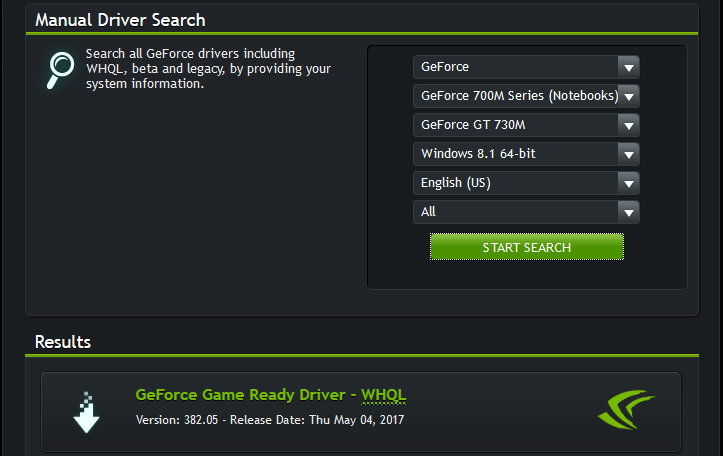This screenshot has width=723, height=456.
Task: Open the English (US) language dropdown
Action: (x=526, y=183)
